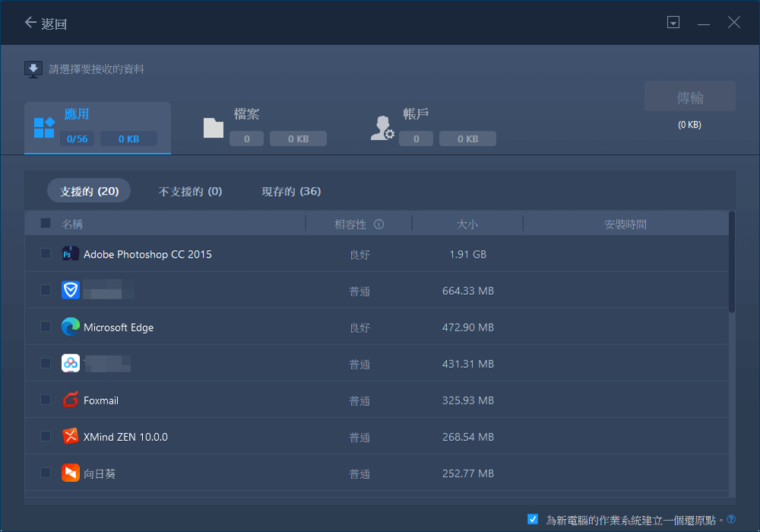Click the 向日葵 app icon
Screen dimensions: 760x532
[x=71, y=473]
